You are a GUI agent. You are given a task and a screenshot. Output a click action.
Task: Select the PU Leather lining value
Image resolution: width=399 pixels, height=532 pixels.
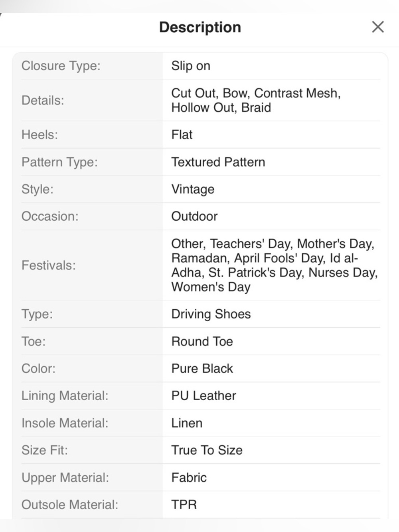203,396
